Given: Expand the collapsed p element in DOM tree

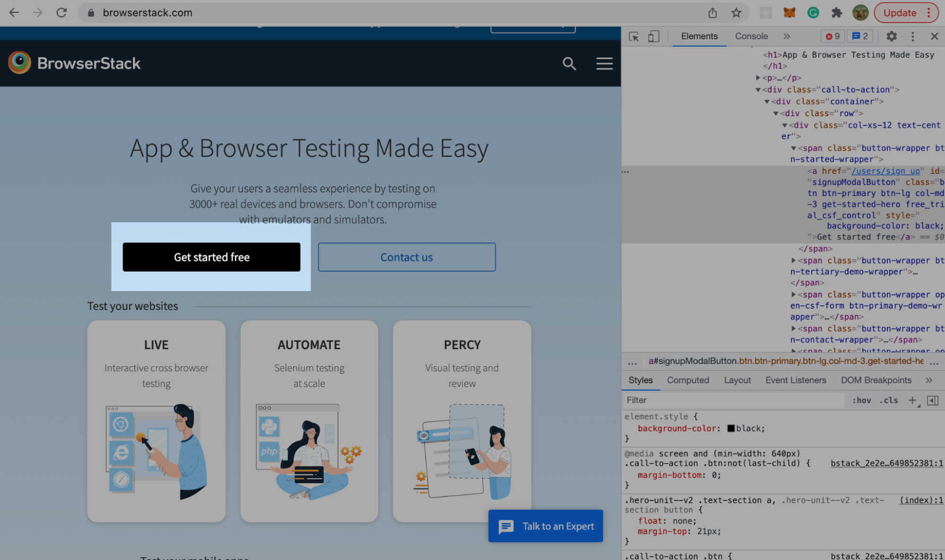Looking at the screenshot, I should tap(758, 78).
